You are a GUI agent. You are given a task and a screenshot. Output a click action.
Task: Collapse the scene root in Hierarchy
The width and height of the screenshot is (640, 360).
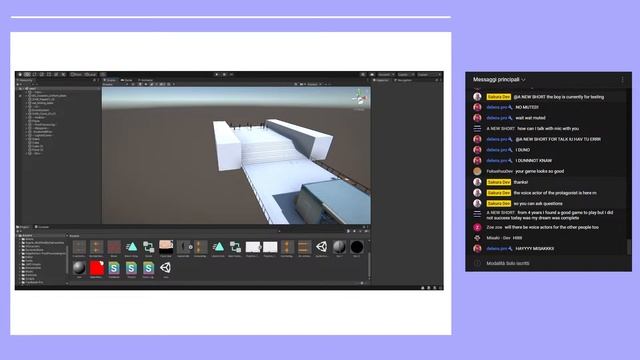point(23,89)
